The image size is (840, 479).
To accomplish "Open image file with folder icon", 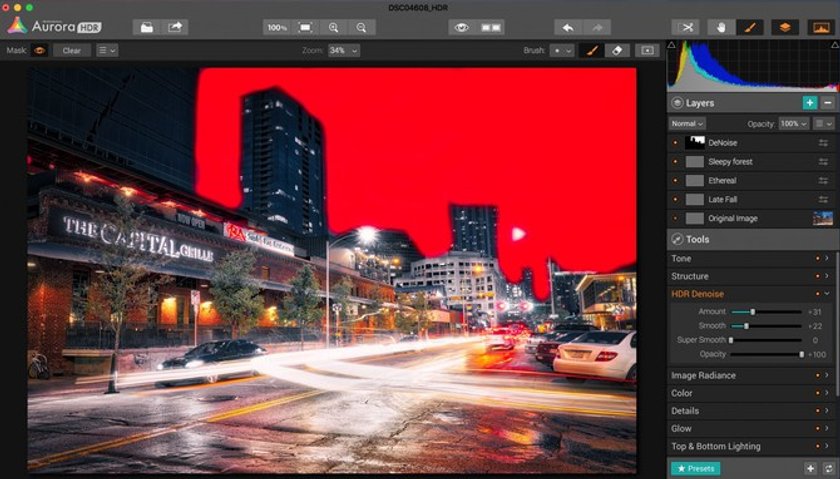I will 146,27.
